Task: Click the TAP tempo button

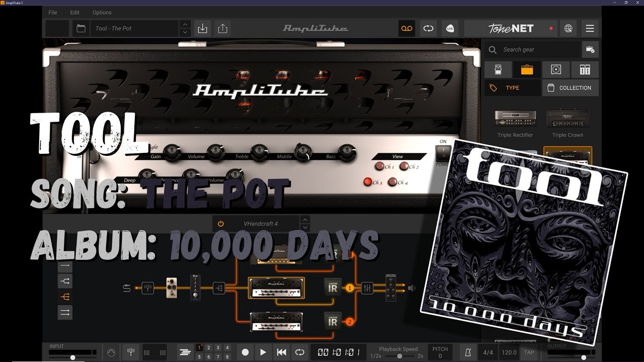Action: pyautogui.click(x=529, y=352)
